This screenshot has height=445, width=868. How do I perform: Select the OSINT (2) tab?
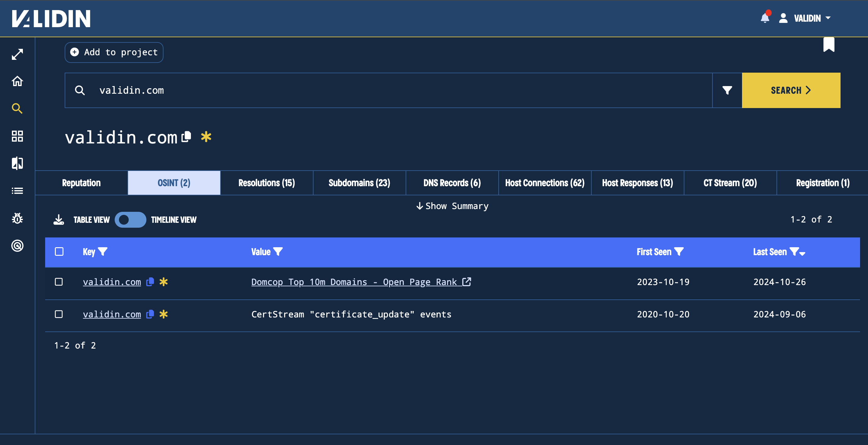(x=174, y=183)
